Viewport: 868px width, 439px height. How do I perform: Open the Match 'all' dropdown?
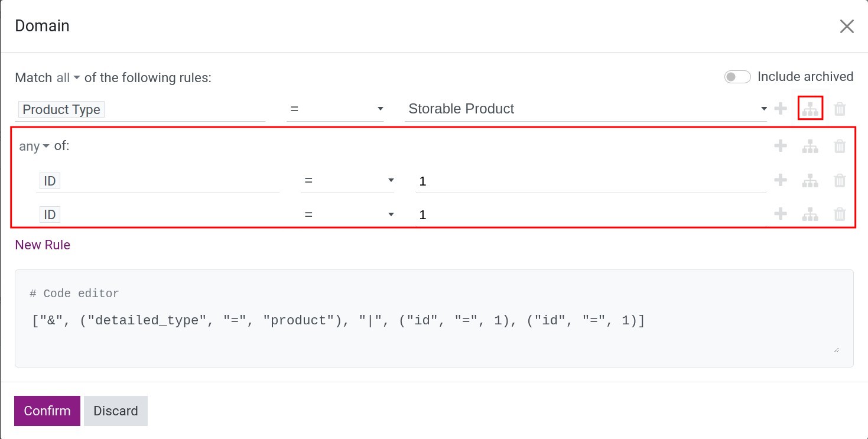pyautogui.click(x=67, y=77)
